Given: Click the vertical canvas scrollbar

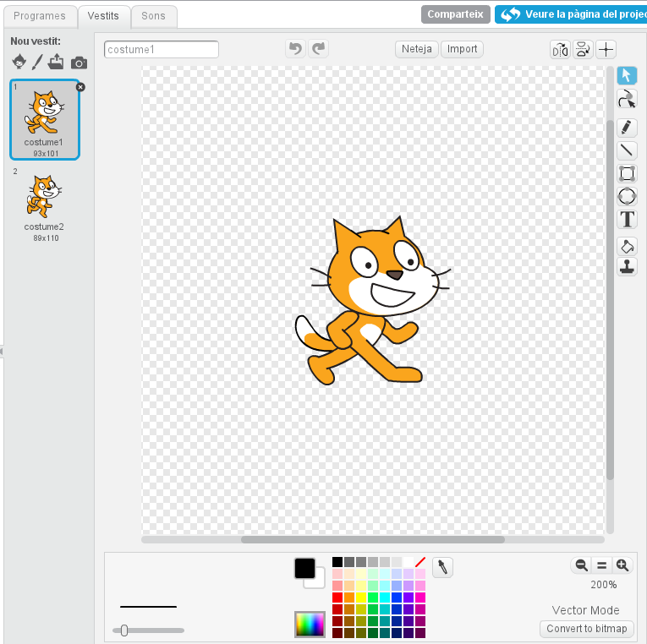Looking at the screenshot, I should [611, 301].
